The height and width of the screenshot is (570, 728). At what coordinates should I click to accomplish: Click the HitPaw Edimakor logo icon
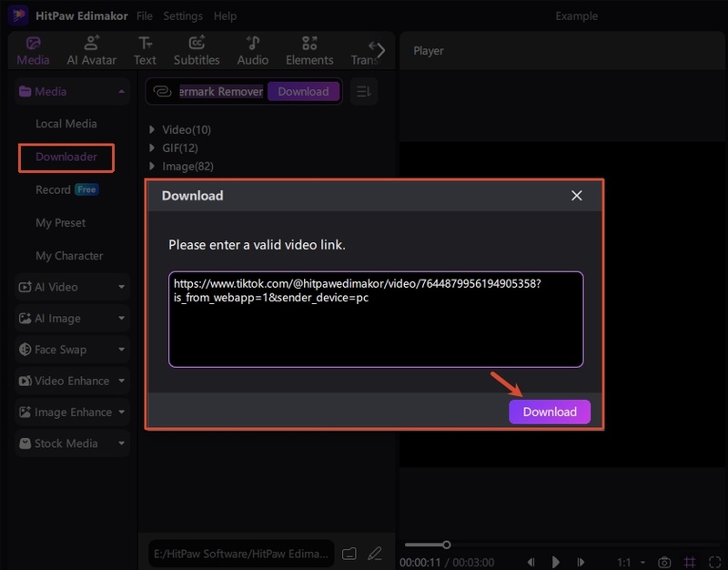point(18,15)
